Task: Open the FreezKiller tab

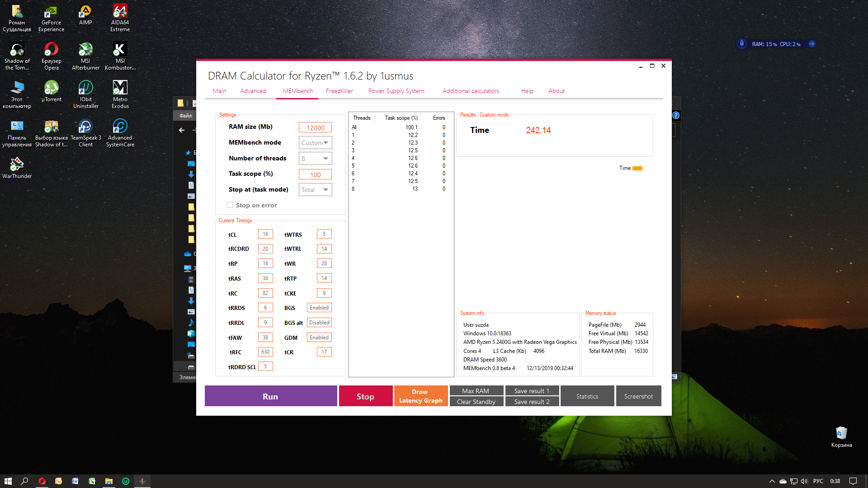Action: (x=339, y=91)
